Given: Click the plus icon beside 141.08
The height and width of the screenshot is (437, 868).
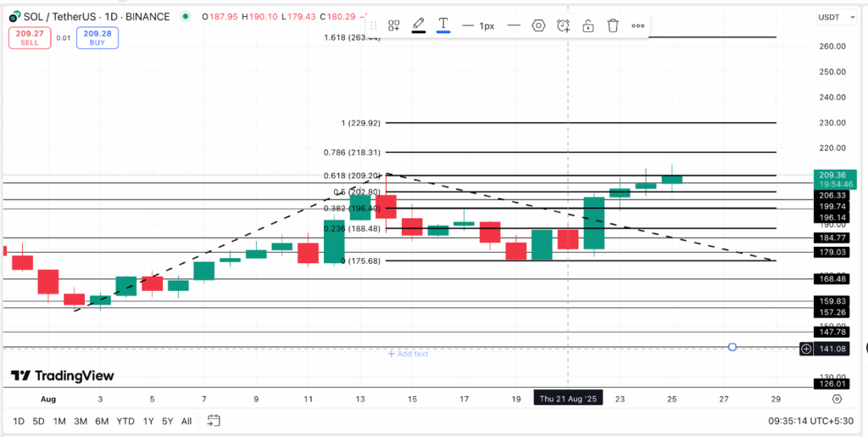Looking at the screenshot, I should [x=807, y=349].
